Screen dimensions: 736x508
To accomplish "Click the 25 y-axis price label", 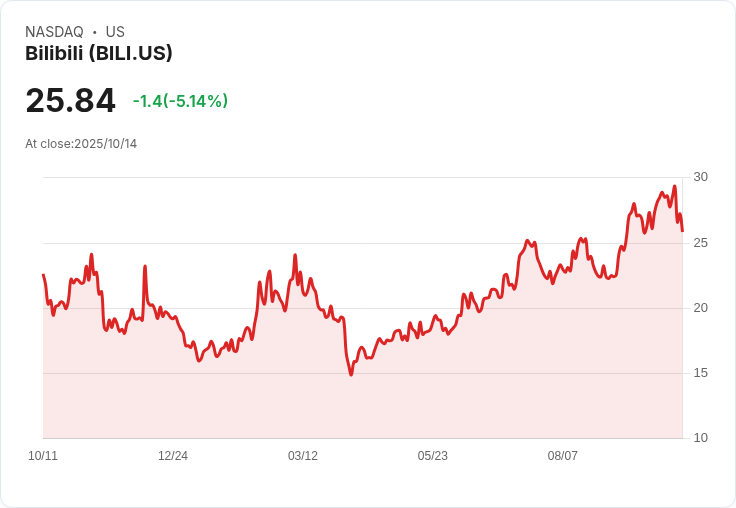I will coord(700,243).
